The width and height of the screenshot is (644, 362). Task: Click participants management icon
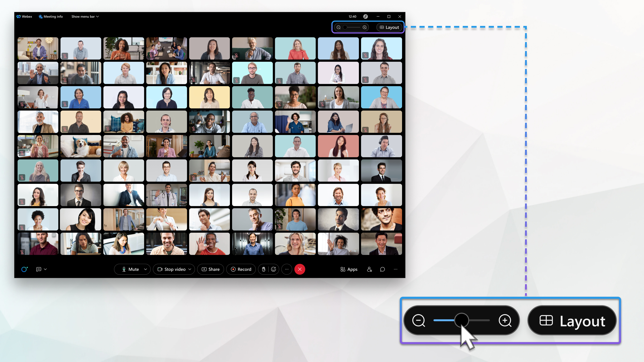pyautogui.click(x=369, y=269)
